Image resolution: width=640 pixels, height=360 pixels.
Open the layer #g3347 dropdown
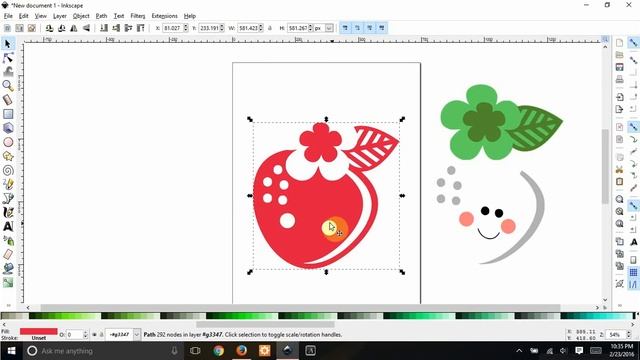pyautogui.click(x=136, y=335)
